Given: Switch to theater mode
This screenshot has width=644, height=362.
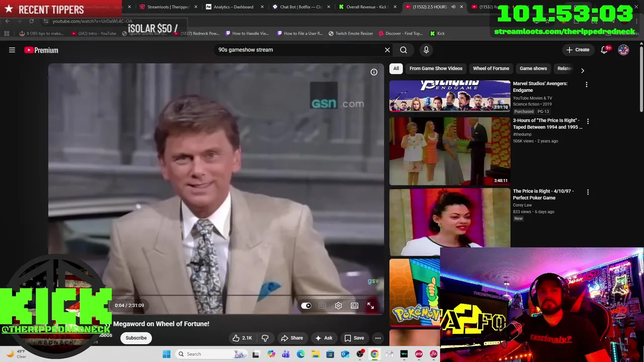Looking at the screenshot, I should click(355, 306).
